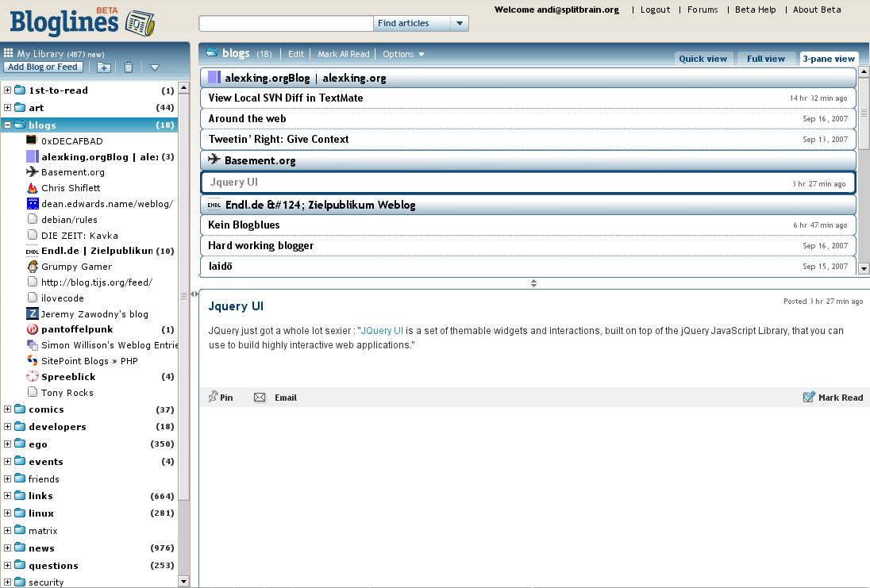The height and width of the screenshot is (588, 870).
Task: Click the Email envelope icon
Action: (260, 398)
